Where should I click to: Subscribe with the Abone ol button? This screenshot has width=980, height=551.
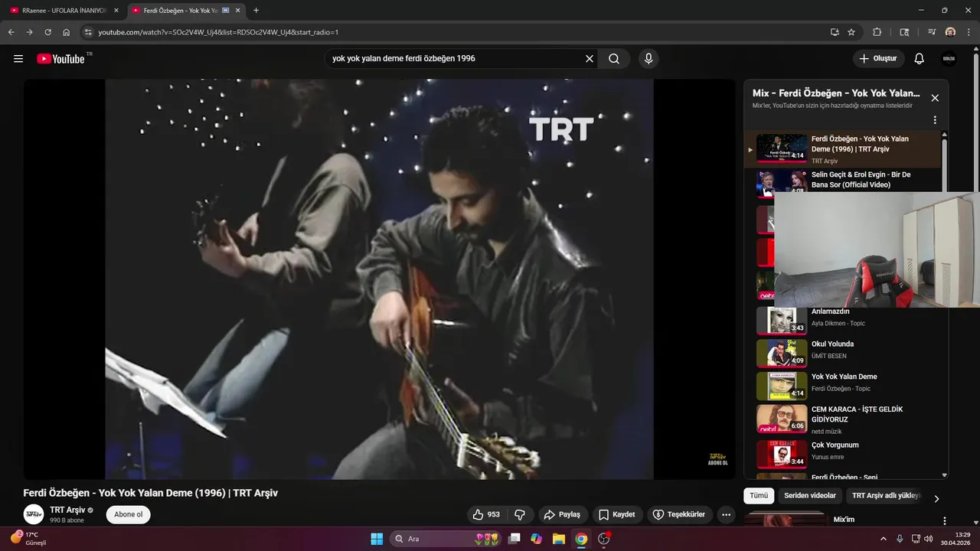coord(129,514)
